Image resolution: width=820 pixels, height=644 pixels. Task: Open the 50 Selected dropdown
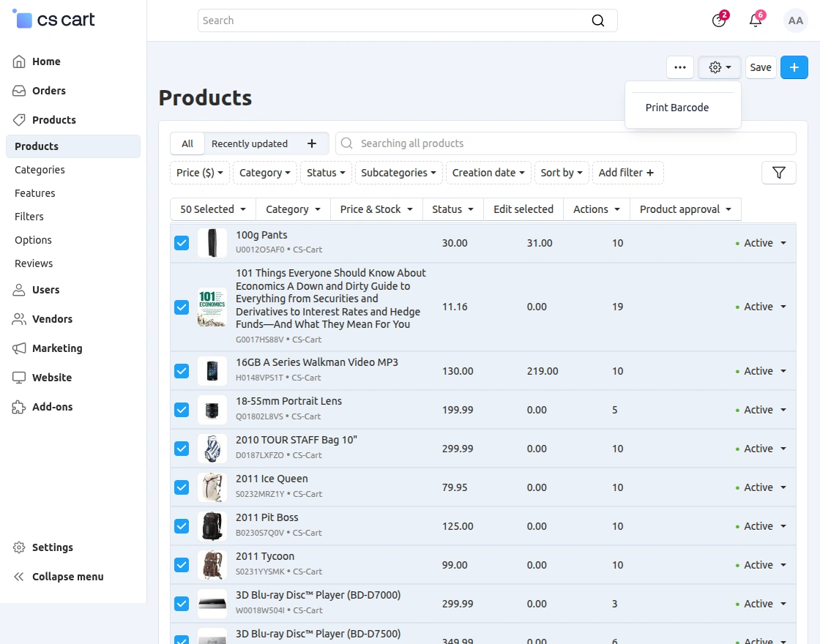[213, 209]
